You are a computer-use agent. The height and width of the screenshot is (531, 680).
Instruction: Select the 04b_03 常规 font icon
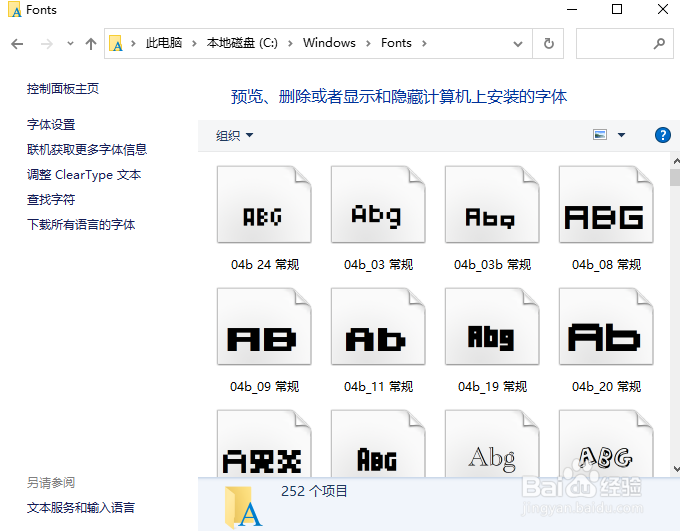pos(378,204)
